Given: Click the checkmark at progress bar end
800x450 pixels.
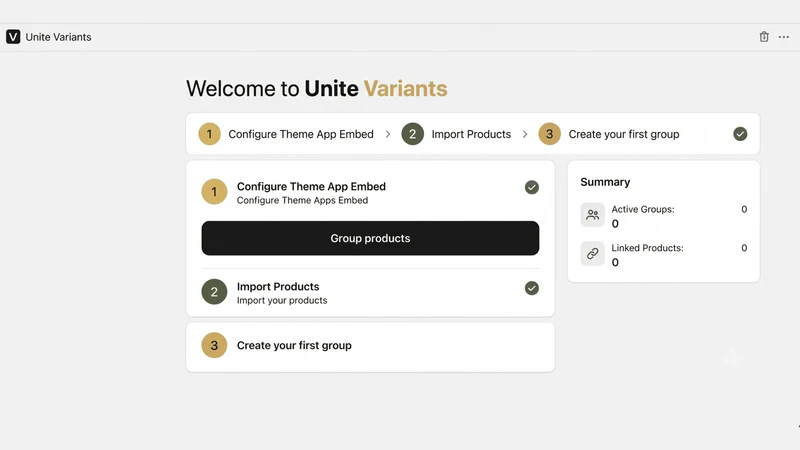Looking at the screenshot, I should coord(740,134).
